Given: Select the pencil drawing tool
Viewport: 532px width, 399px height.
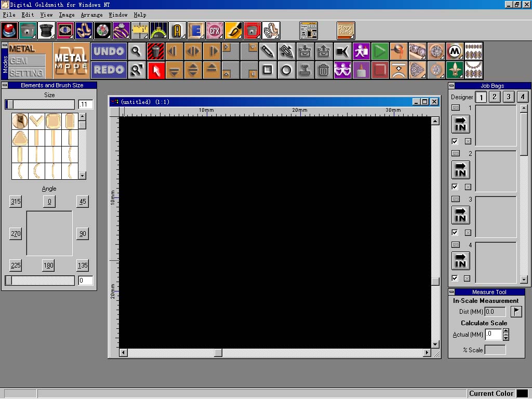Looking at the screenshot, I should (x=268, y=51).
